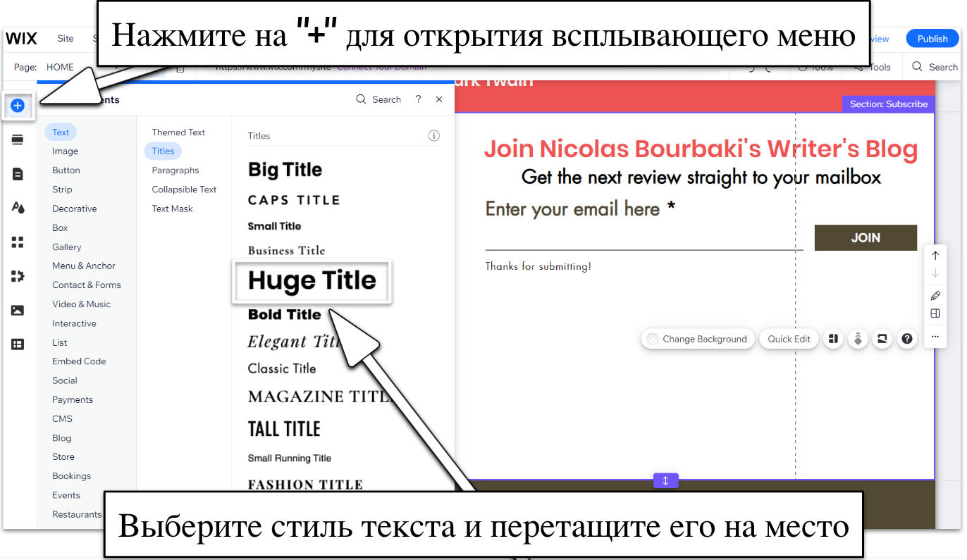Screen dimensions: 967x560
Task: Select the Paragraphs category
Action: [x=175, y=170]
